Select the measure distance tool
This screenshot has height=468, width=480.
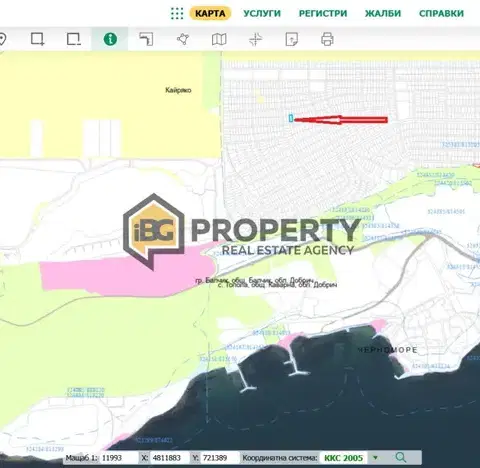pos(146,39)
